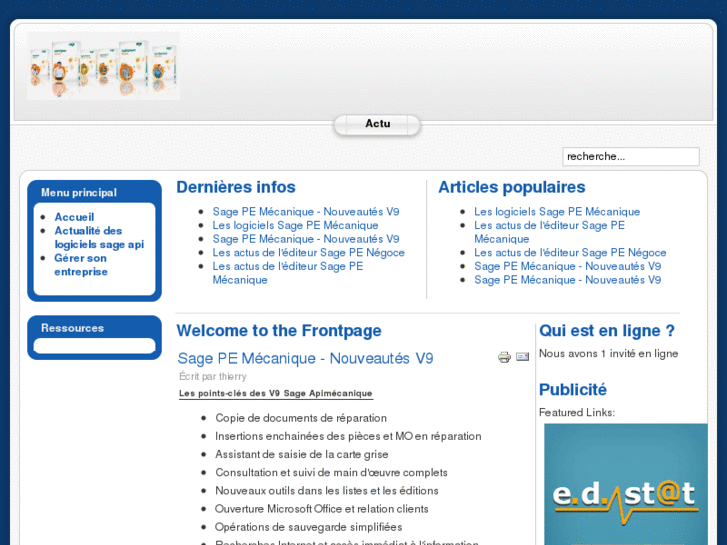Open Les actus de l'éditeur Sage PE Négoce under Articles populaires
The image size is (727, 545).
tap(570, 253)
